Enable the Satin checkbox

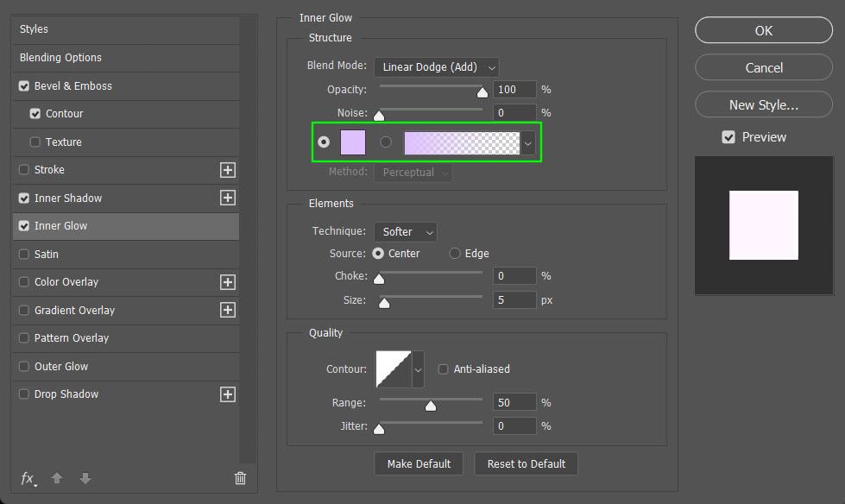click(23, 254)
